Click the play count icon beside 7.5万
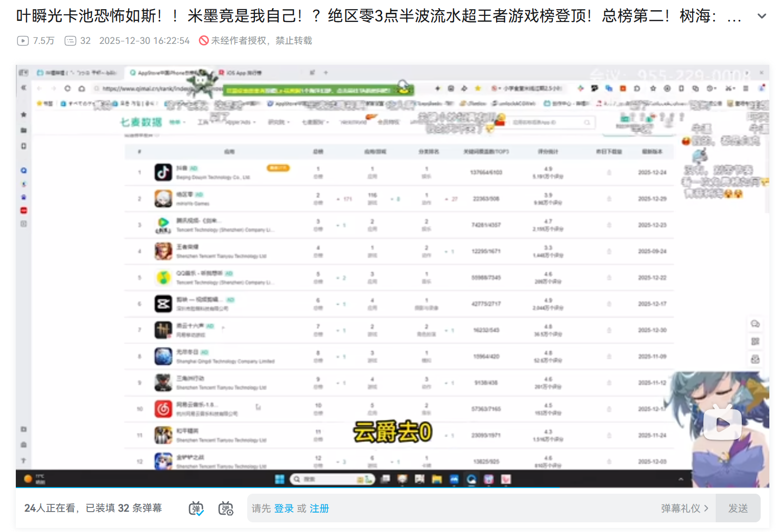The image size is (777, 532). click(23, 41)
